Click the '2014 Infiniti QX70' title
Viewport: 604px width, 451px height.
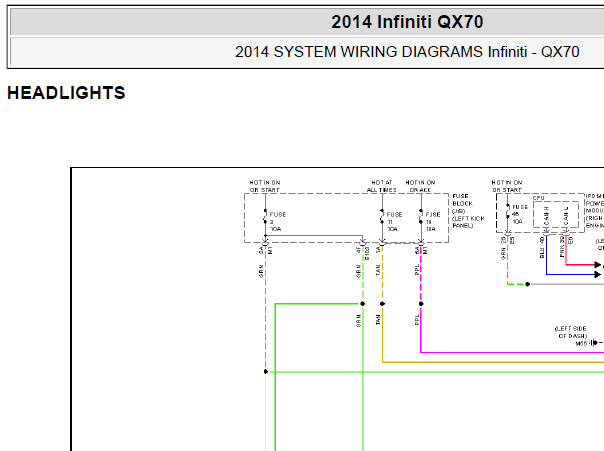click(407, 22)
